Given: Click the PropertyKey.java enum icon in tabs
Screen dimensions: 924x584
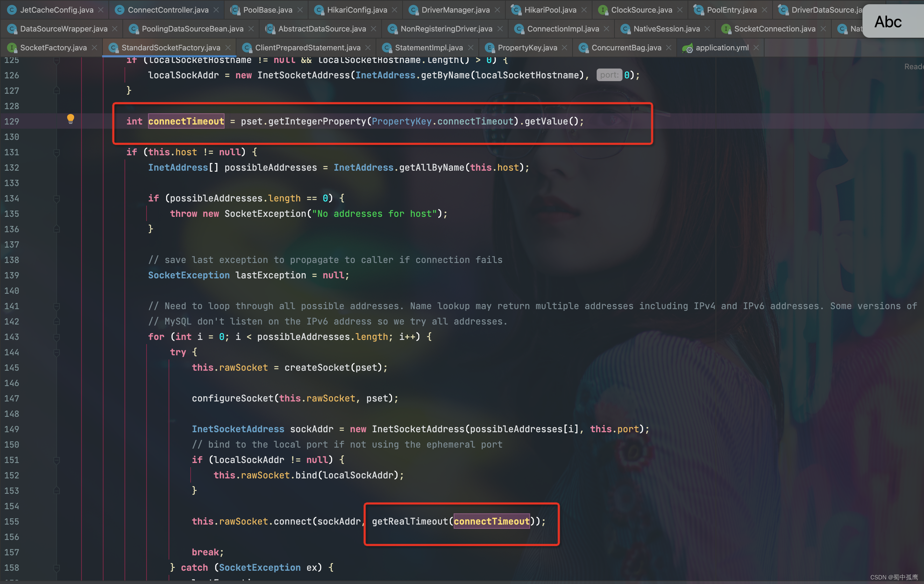Looking at the screenshot, I should click(489, 48).
